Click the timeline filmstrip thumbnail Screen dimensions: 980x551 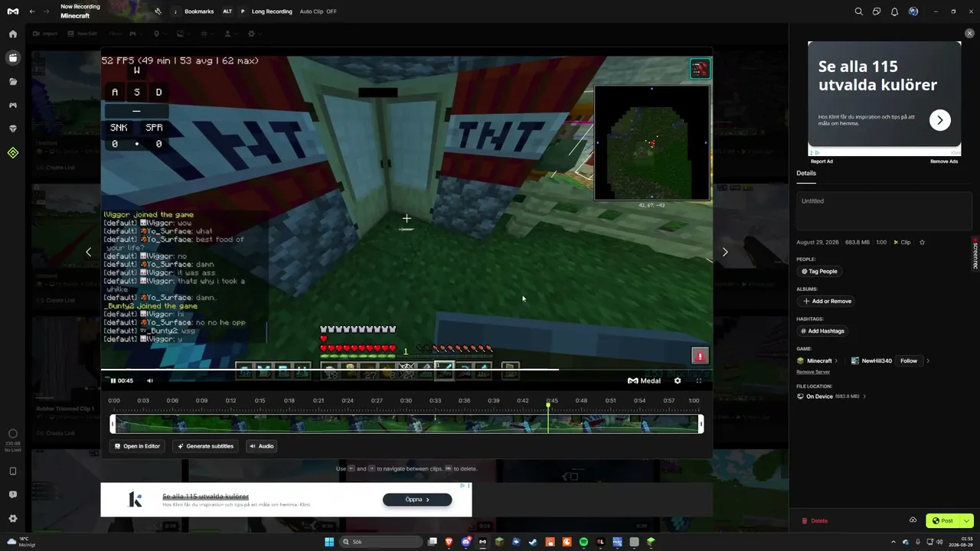tap(407, 424)
